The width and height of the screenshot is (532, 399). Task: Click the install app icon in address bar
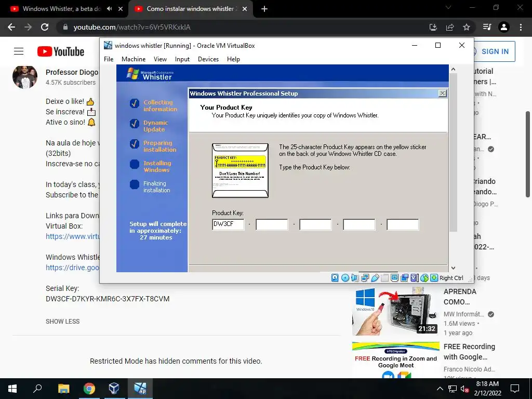(x=433, y=27)
